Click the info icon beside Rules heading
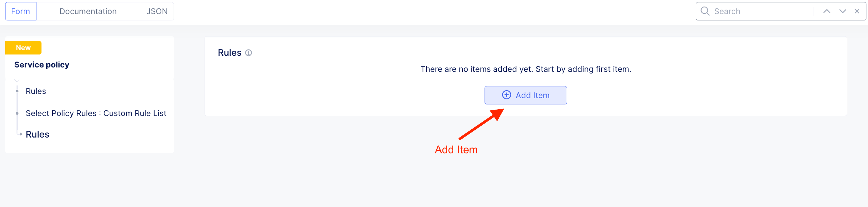Viewport: 868px width, 207px height. [248, 53]
